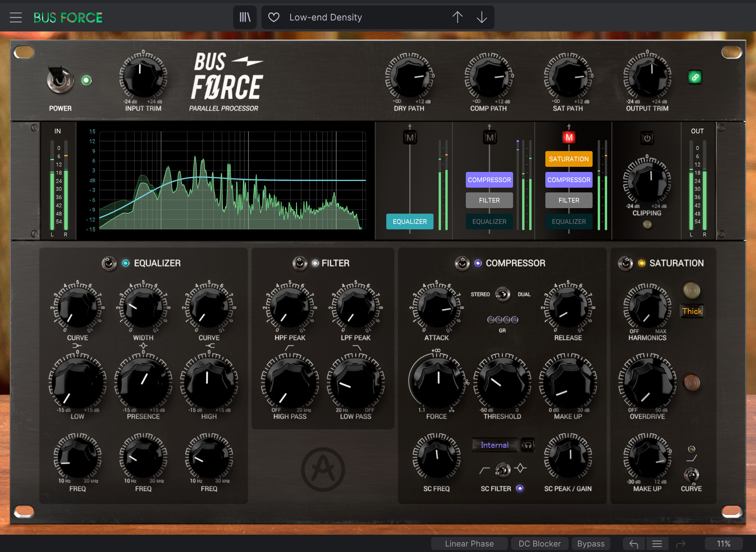
Task: Enable Linear Phase mode
Action: pyautogui.click(x=469, y=544)
